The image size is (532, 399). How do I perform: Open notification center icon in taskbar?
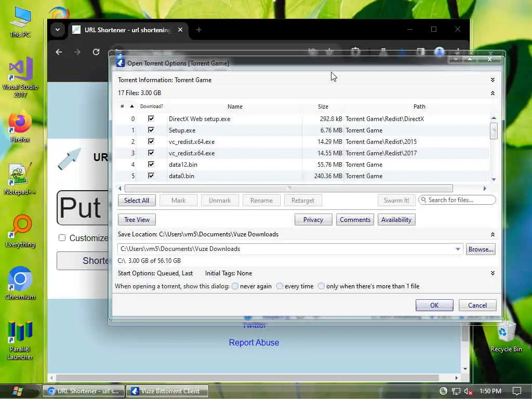[x=516, y=391]
